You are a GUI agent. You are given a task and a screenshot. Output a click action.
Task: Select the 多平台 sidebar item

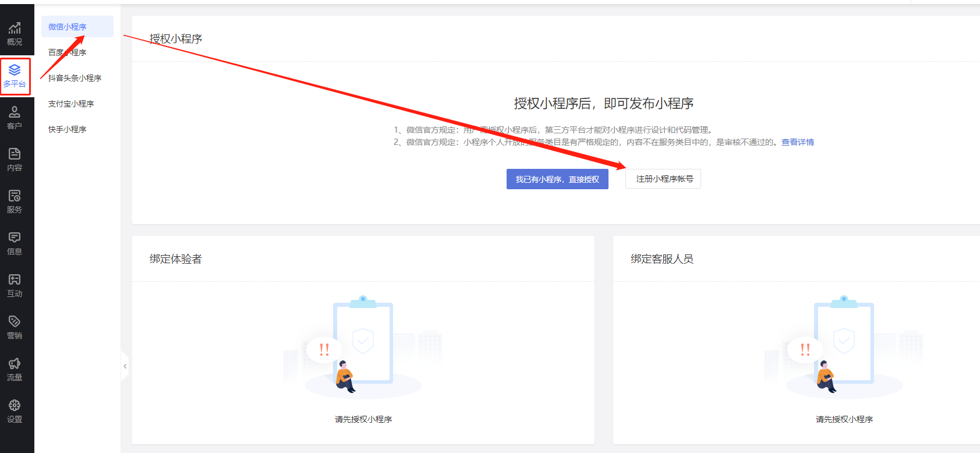pos(15,76)
